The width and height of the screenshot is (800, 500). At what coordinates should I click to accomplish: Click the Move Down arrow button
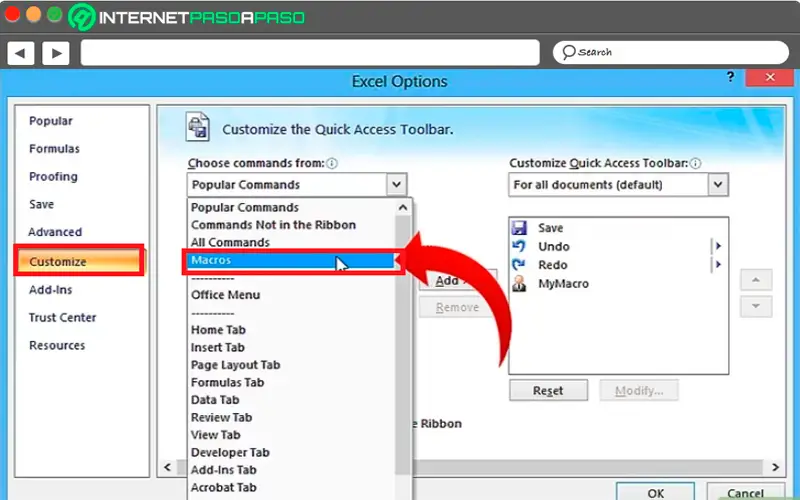click(x=756, y=306)
